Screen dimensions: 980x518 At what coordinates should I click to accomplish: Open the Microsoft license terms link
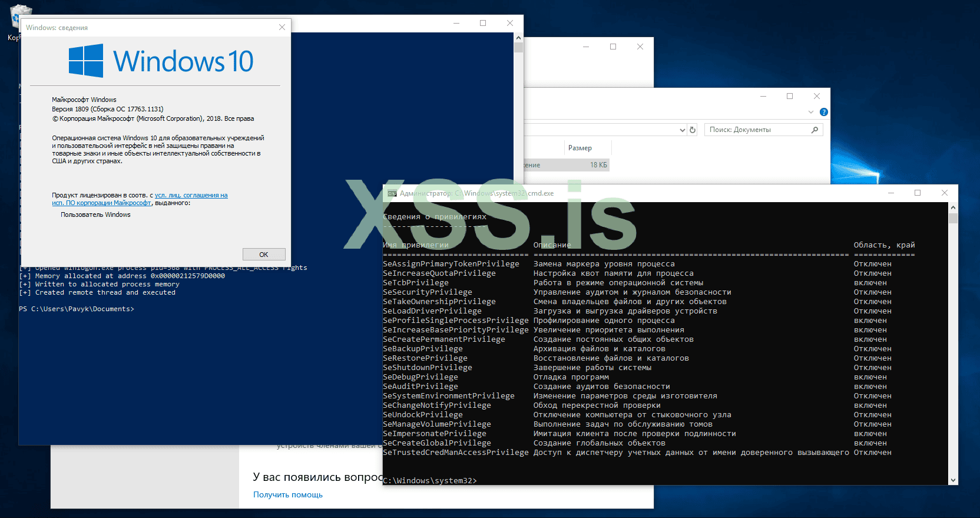point(140,199)
